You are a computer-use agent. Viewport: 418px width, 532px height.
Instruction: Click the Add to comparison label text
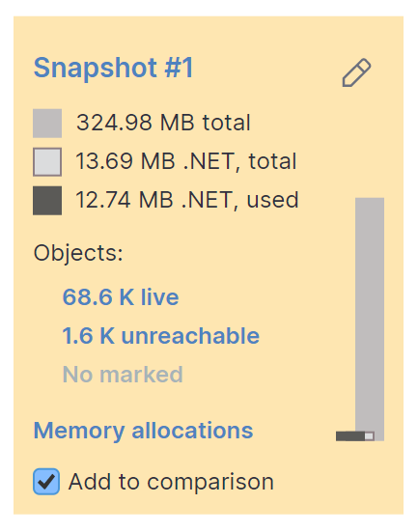(x=171, y=482)
